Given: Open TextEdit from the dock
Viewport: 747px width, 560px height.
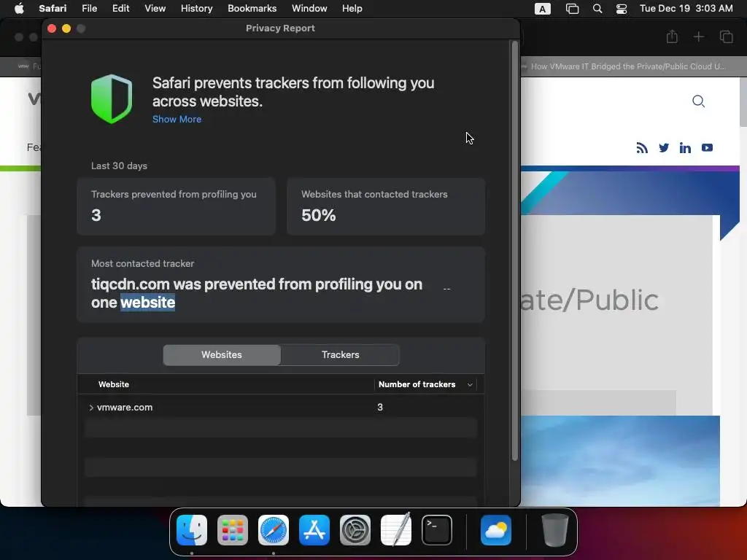Looking at the screenshot, I should coord(396,530).
